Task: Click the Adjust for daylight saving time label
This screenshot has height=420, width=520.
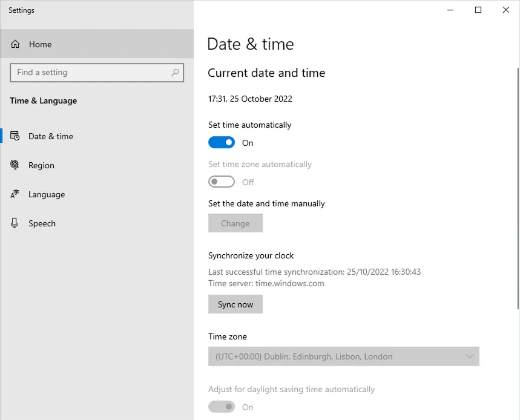Action: click(x=292, y=389)
